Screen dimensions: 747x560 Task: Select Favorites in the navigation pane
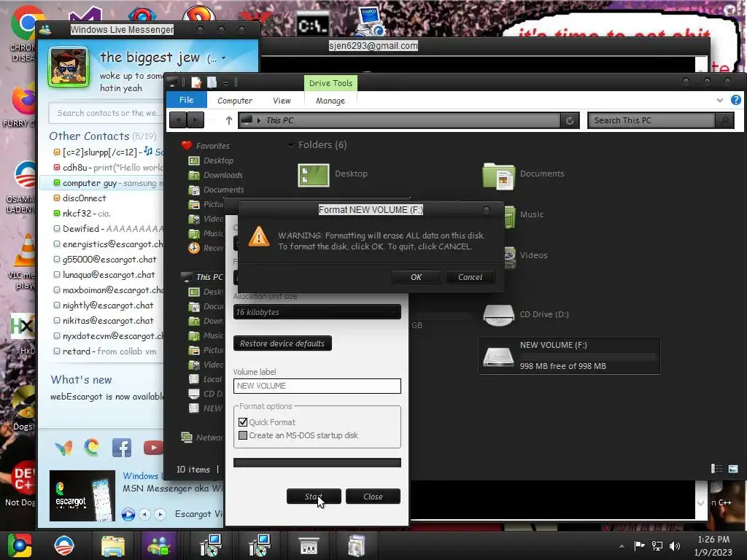click(212, 146)
